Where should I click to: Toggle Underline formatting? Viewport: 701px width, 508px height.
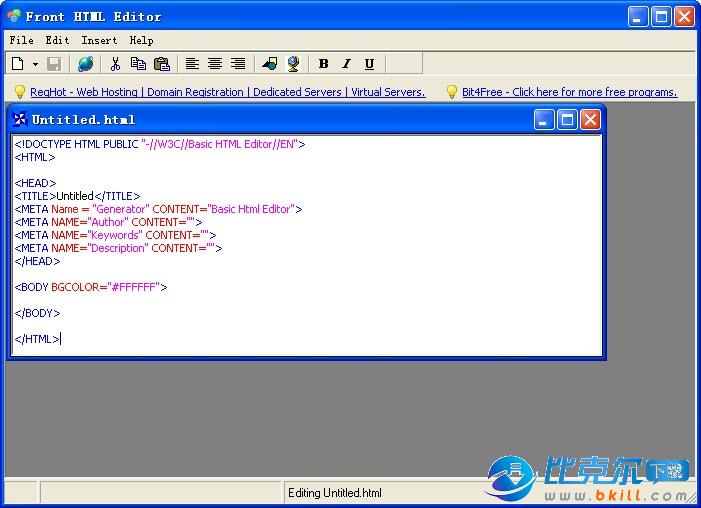(369, 64)
